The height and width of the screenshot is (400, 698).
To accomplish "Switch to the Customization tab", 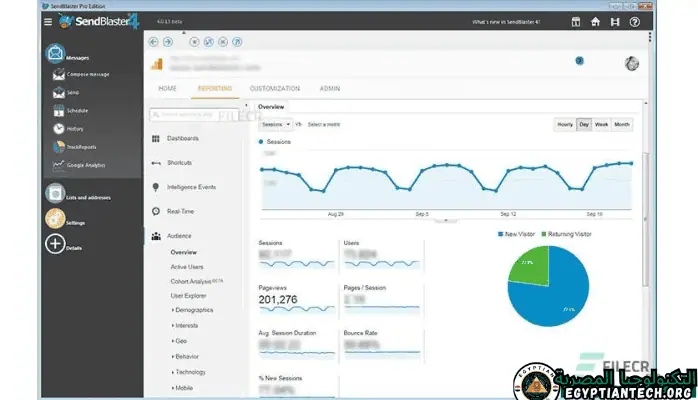I will pos(274,89).
